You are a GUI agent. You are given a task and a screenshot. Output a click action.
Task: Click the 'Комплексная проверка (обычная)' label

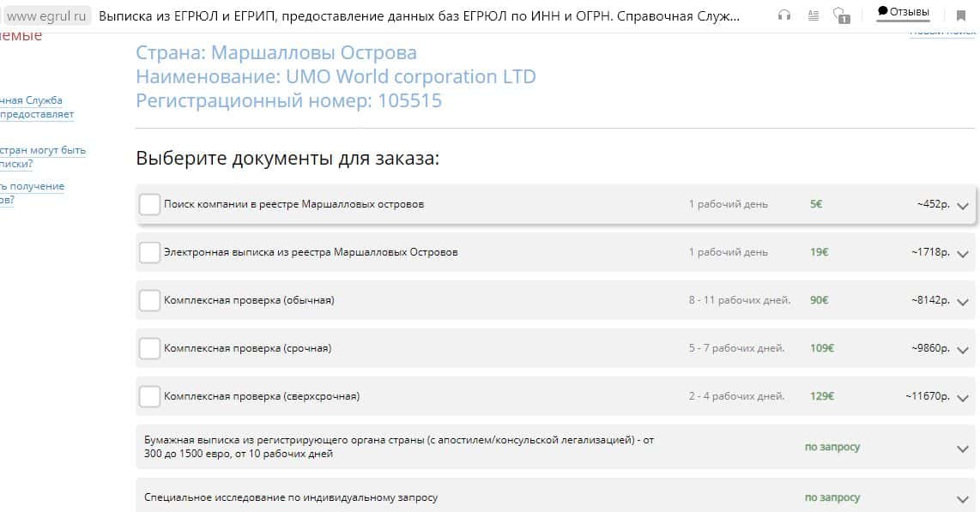point(249,300)
